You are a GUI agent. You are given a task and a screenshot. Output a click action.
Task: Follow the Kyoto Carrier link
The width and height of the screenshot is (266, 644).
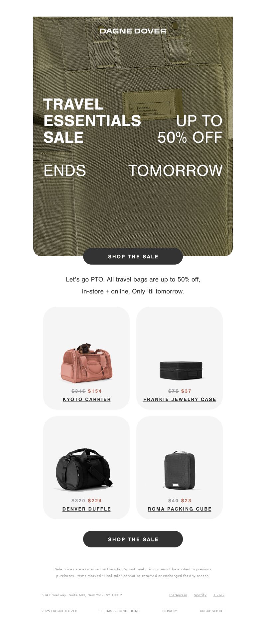tap(87, 399)
